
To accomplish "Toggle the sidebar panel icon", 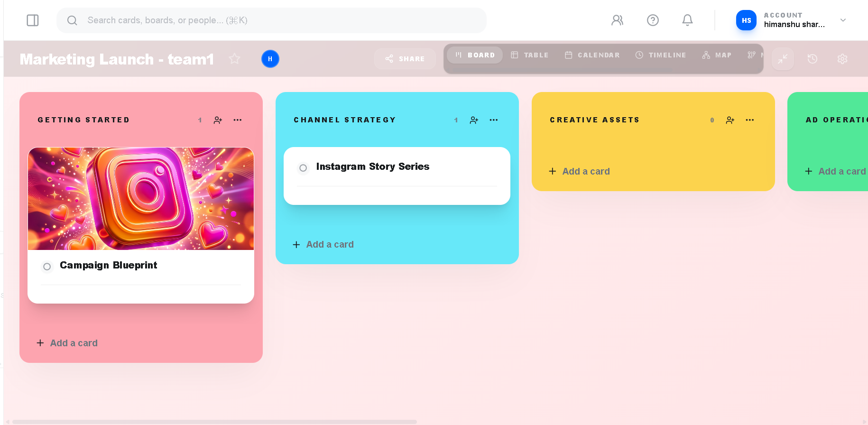I will pos(33,20).
